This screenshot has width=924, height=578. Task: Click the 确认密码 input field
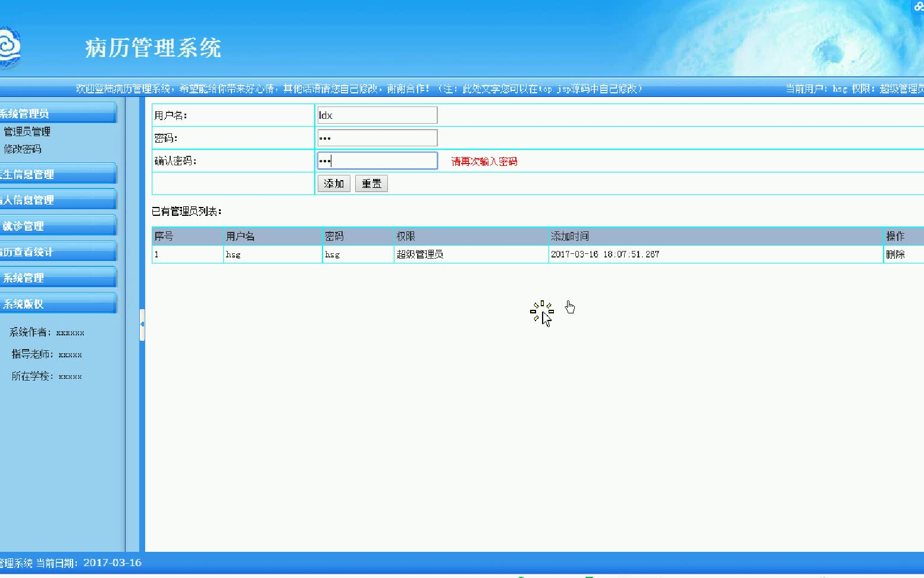[377, 160]
